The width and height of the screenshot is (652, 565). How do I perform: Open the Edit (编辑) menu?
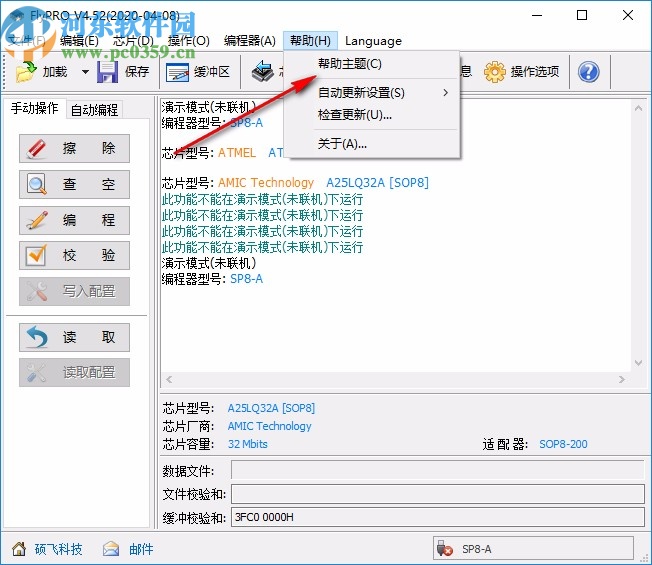(x=79, y=41)
